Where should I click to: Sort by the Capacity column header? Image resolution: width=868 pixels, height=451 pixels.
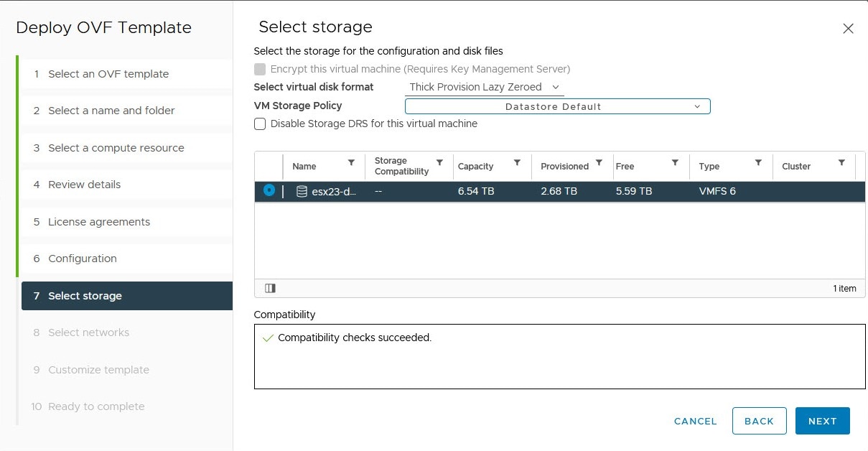[475, 167]
